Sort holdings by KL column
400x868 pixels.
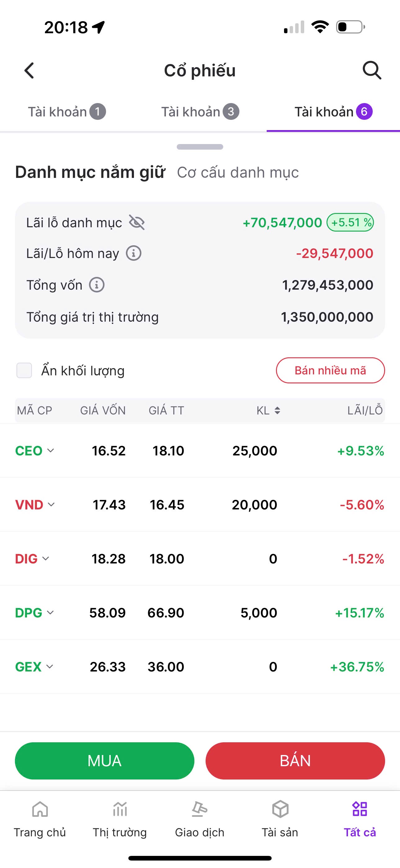[x=268, y=410]
